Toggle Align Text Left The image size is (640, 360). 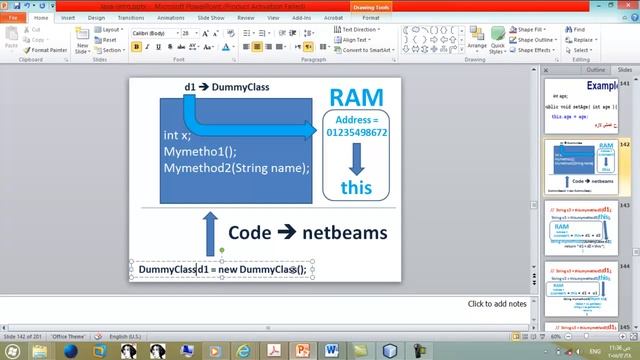tap(246, 47)
